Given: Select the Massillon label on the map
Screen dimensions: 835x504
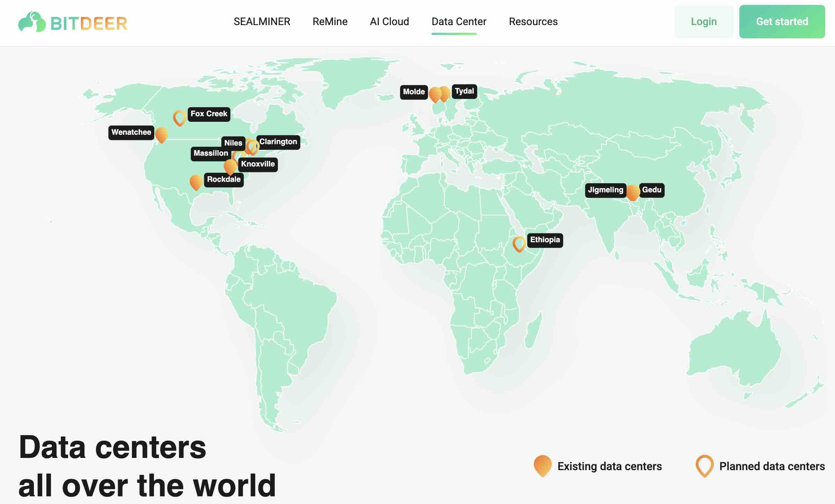Looking at the screenshot, I should 210,153.
